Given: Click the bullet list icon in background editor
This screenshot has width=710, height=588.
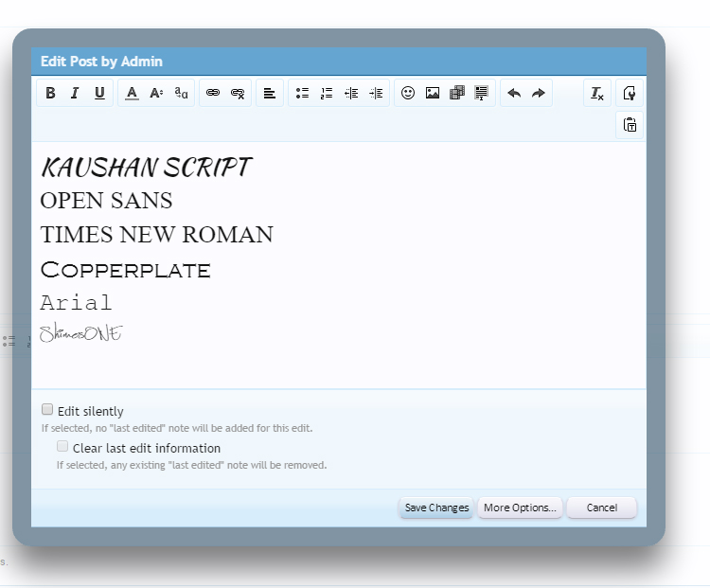Looking at the screenshot, I should click(x=9, y=341).
